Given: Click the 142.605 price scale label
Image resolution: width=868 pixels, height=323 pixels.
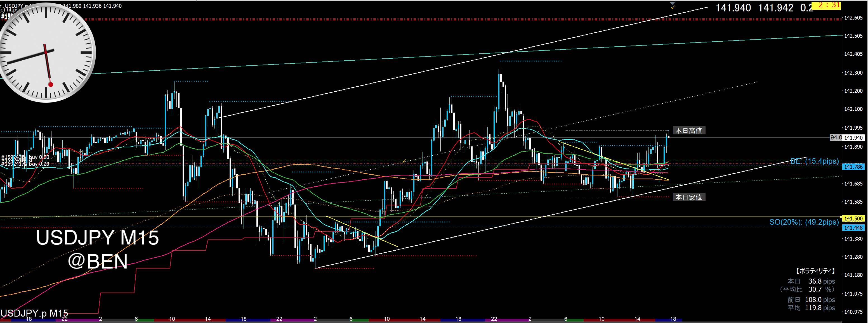Looking at the screenshot, I should 853,18.
